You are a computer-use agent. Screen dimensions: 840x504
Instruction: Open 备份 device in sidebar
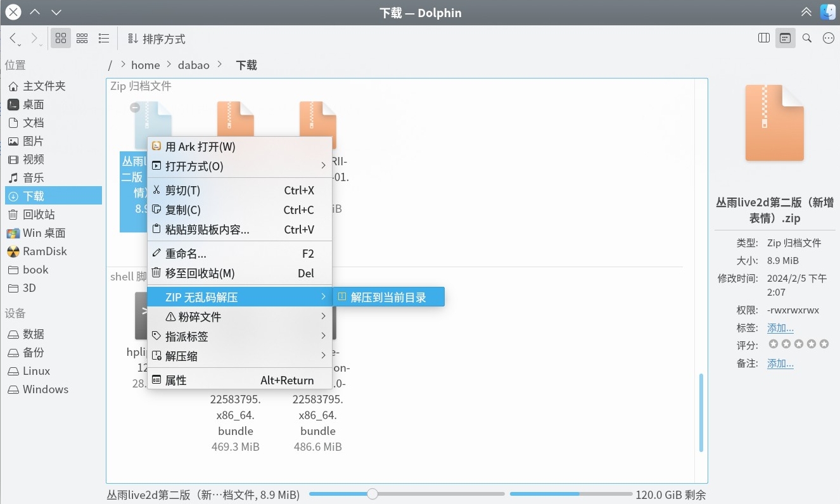[53, 353]
